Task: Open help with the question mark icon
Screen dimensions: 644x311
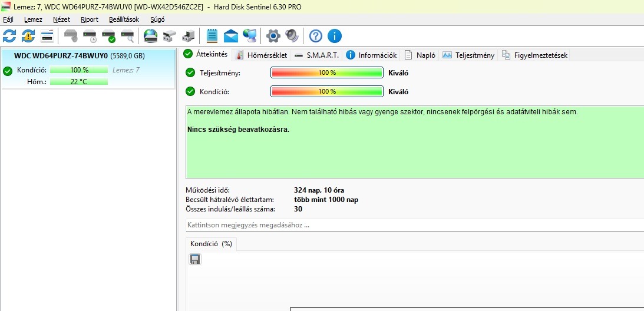Action: pyautogui.click(x=315, y=36)
